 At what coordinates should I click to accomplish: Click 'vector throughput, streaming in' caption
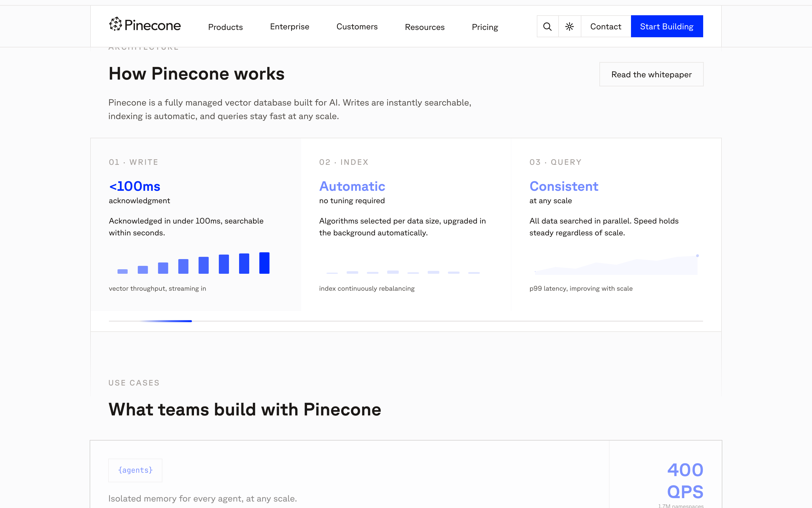pos(157,288)
